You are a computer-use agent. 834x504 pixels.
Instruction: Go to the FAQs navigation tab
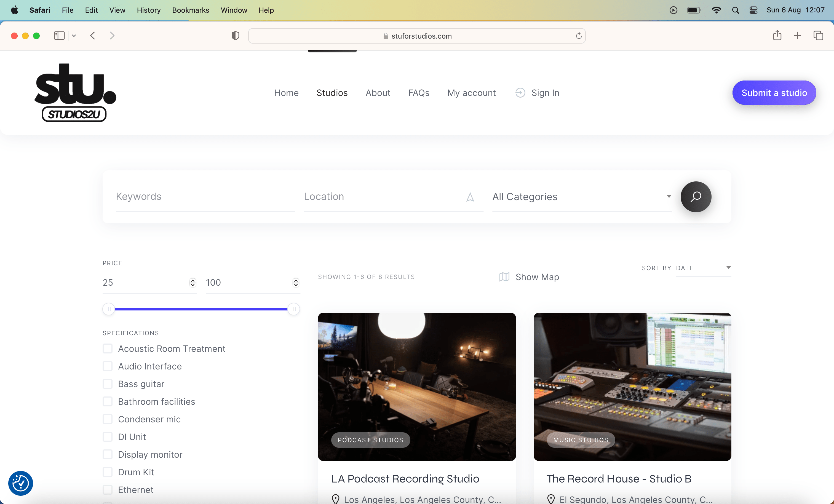[418, 93]
